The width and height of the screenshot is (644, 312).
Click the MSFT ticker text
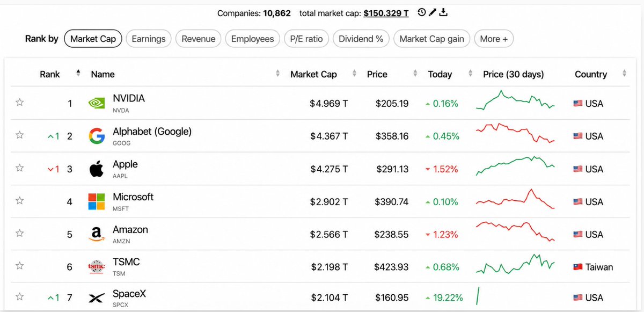tap(121, 209)
